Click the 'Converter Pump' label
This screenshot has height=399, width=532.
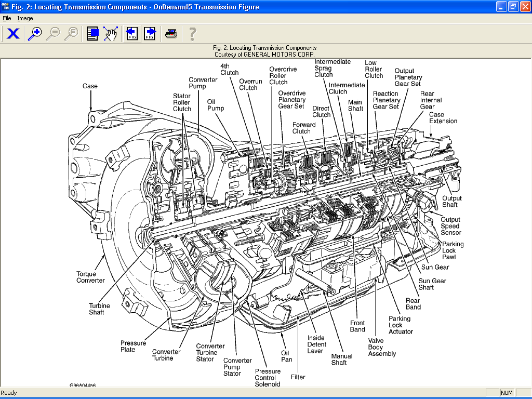(x=203, y=83)
